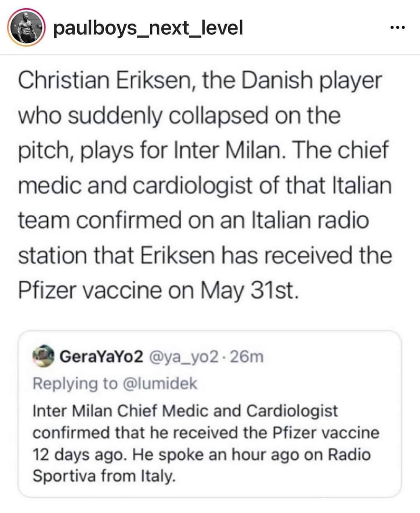Click the GeraYaYo2 avatar in quoted tweet
Image resolution: width=420 pixels, height=513 pixels.
[x=43, y=356]
